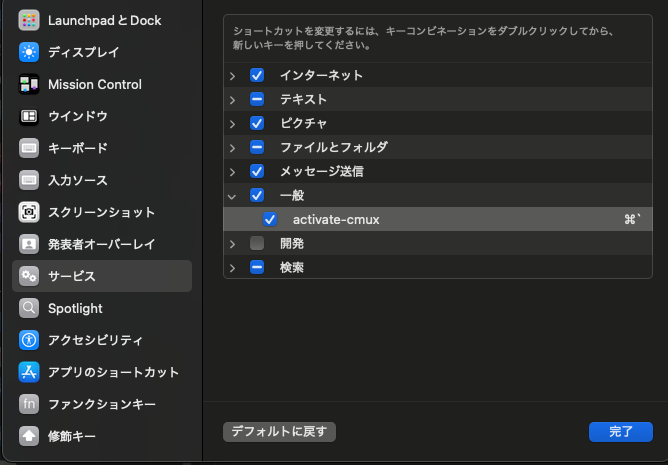Toggle the ファイルとフォルダ checkbox
Image resolution: width=668 pixels, height=465 pixels.
(257, 147)
